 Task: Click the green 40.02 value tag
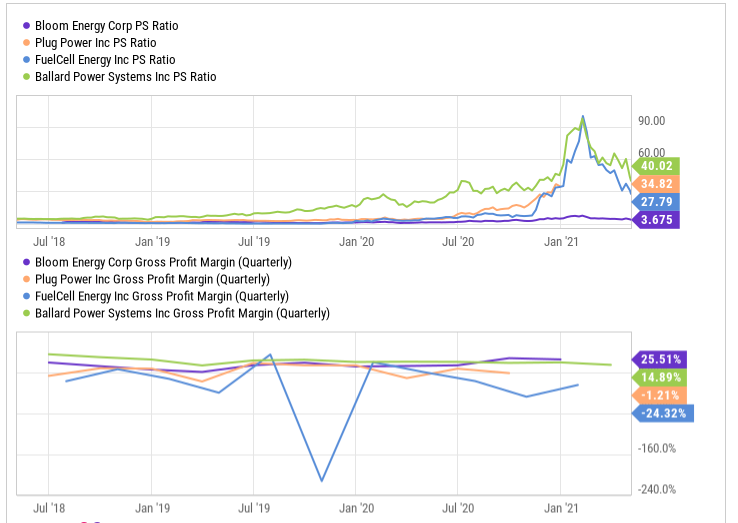click(656, 166)
